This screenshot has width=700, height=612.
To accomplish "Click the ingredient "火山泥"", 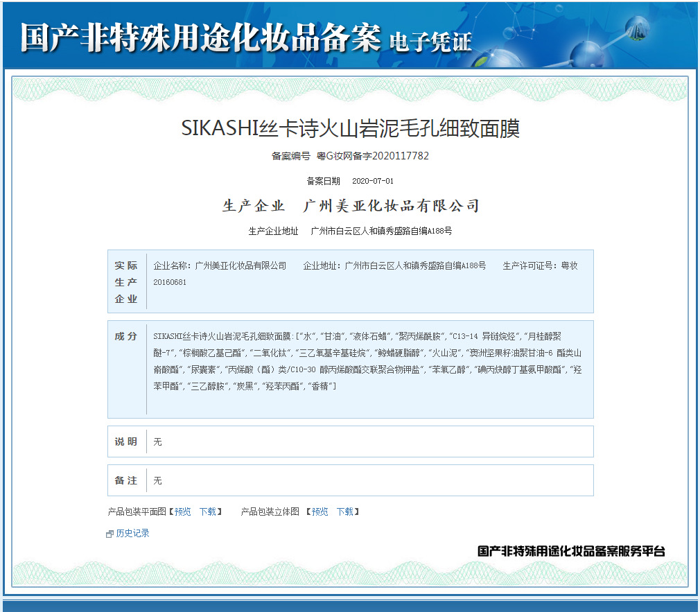I will click(445, 353).
